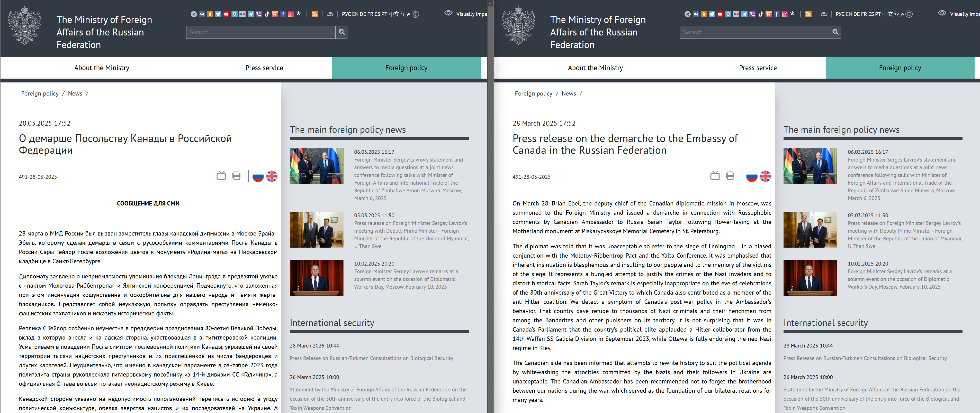Select the Russian flag language icon, left window
The image size is (980, 413).
point(258,176)
